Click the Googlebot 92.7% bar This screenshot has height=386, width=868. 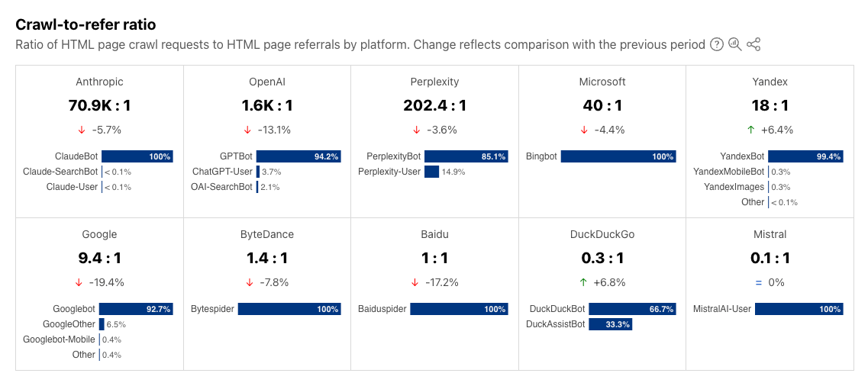point(137,309)
